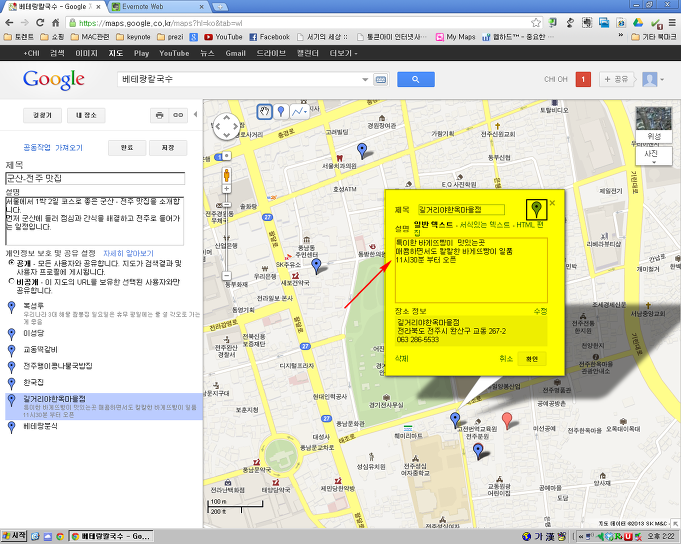681x544 pixels.
Task: Reload the page in Chrome
Action: 40,23
